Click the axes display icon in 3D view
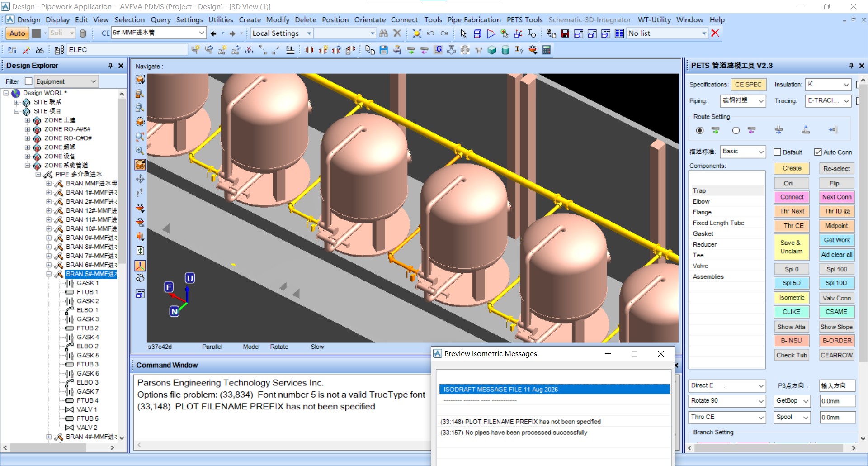 coord(140,265)
